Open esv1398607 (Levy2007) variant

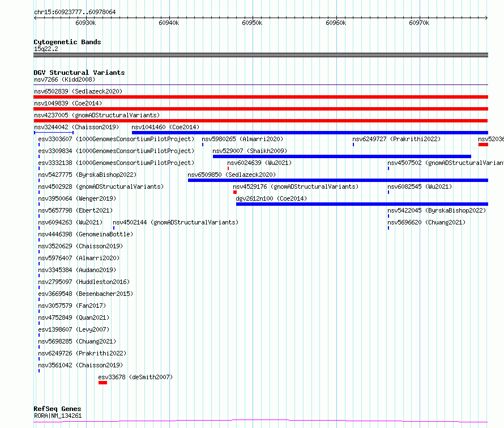(74, 329)
